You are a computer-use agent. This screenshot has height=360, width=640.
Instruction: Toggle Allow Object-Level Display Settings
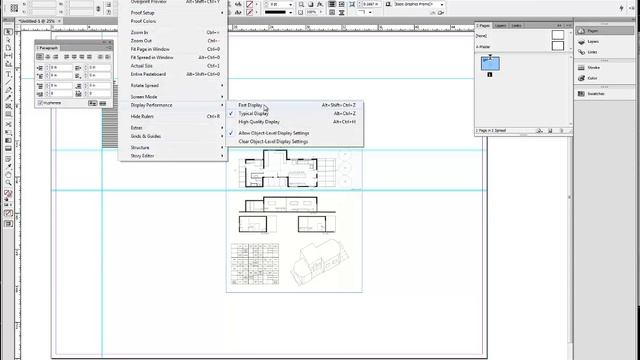pyautogui.click(x=273, y=133)
